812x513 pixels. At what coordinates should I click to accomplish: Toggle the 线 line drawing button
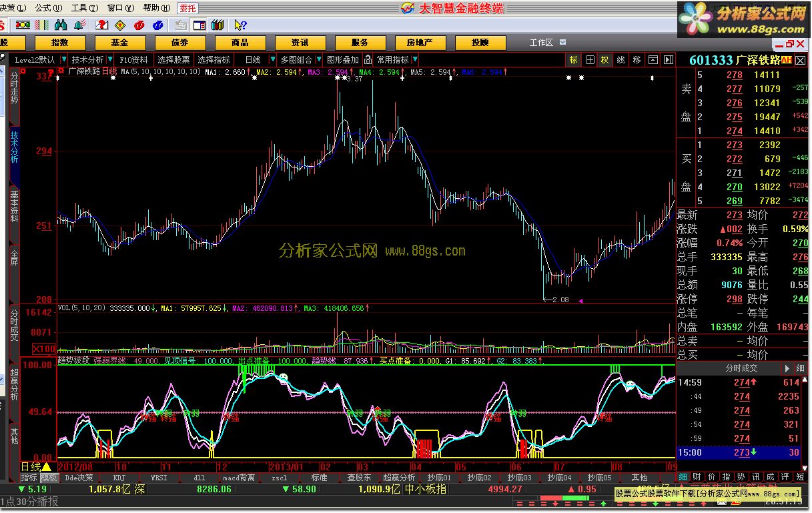pos(621,59)
